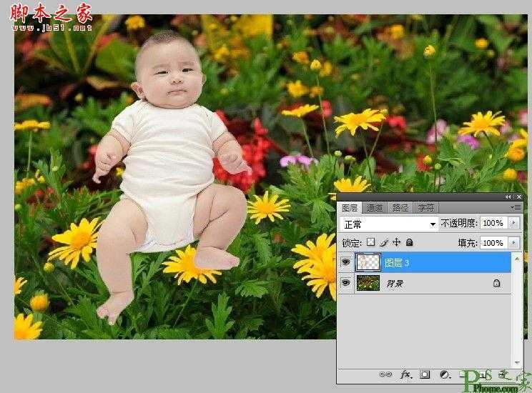
Task: Open the 不透明度 opacity slider arrow
Action: 513,223
